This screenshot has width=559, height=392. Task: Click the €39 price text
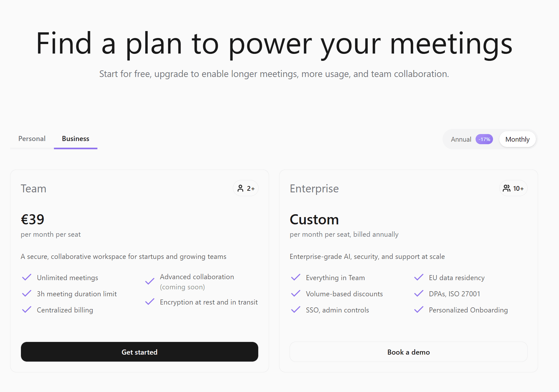[33, 219]
